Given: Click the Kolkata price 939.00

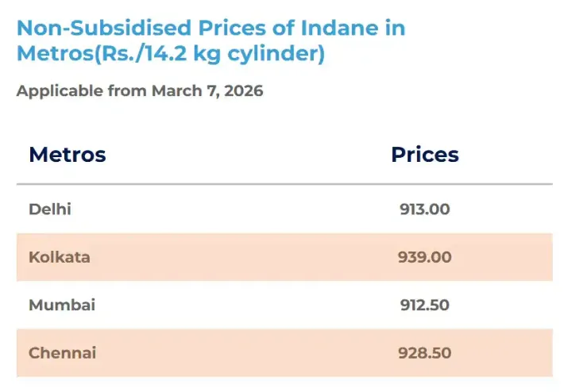Looking at the screenshot, I should [x=424, y=257].
